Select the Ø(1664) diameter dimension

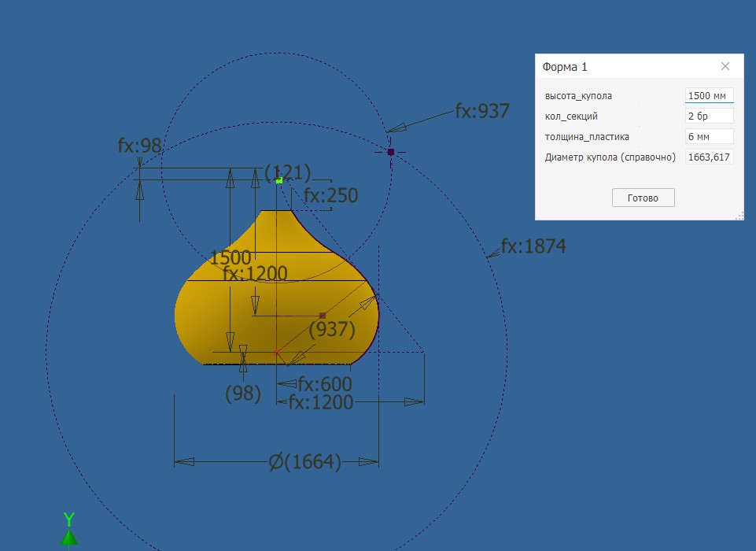point(305,462)
